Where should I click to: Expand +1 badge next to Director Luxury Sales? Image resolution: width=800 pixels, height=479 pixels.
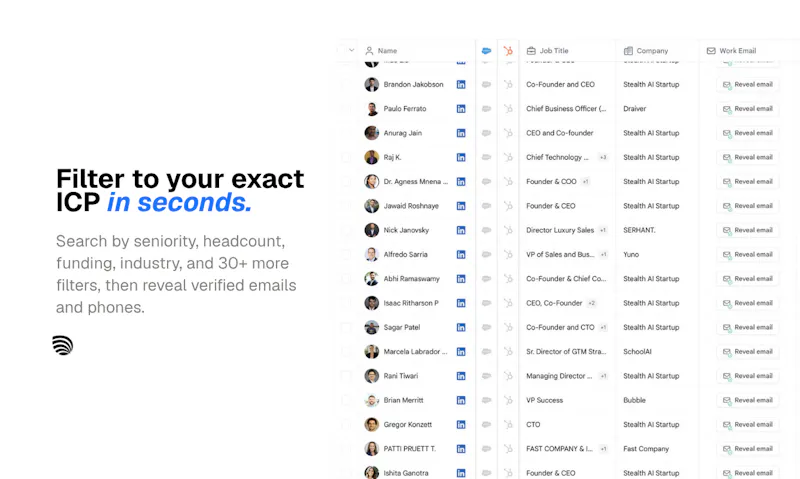click(603, 230)
